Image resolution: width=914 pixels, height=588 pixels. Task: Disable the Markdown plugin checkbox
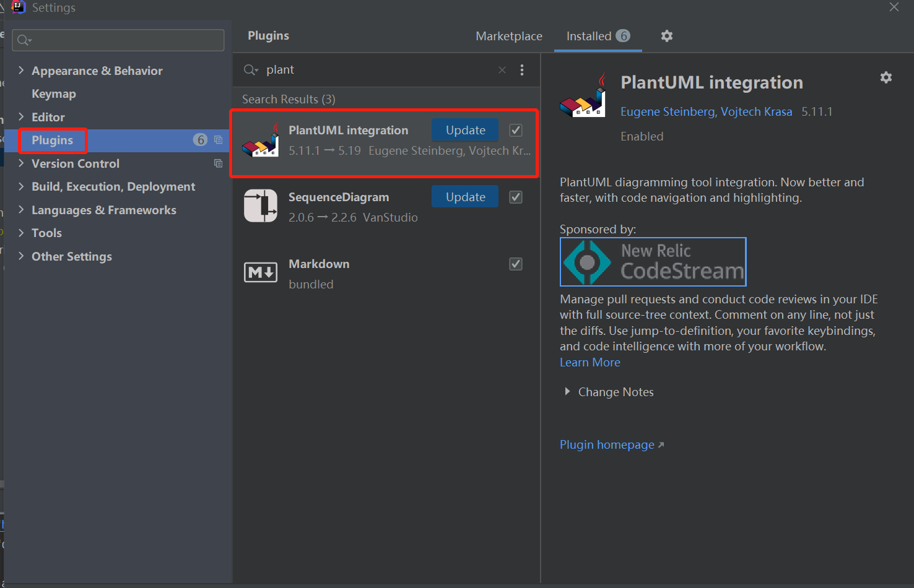tap(516, 264)
